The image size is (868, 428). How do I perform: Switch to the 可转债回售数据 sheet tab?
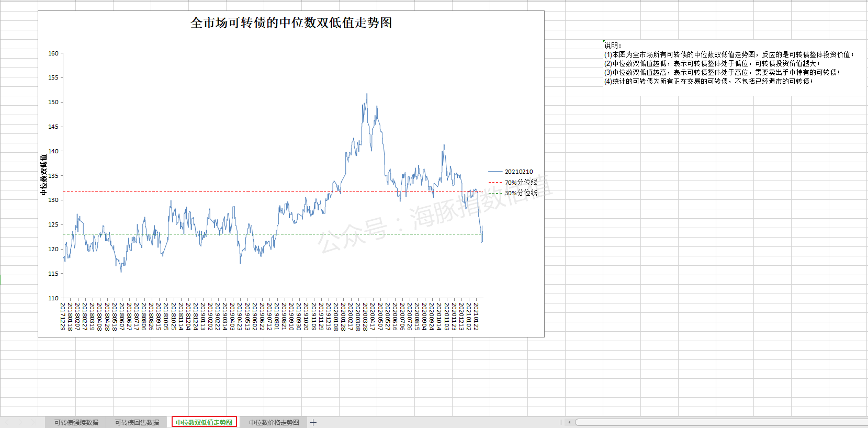coord(137,422)
